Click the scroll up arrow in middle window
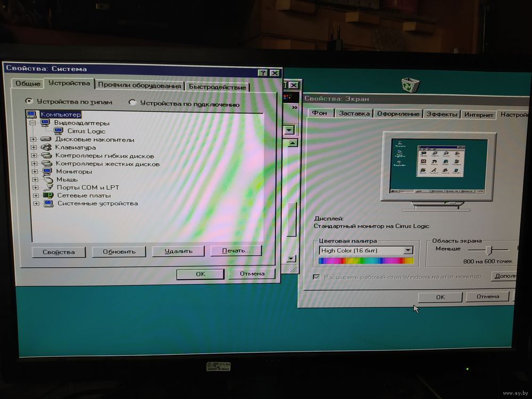This screenshot has width=532, height=399. pos(292,143)
